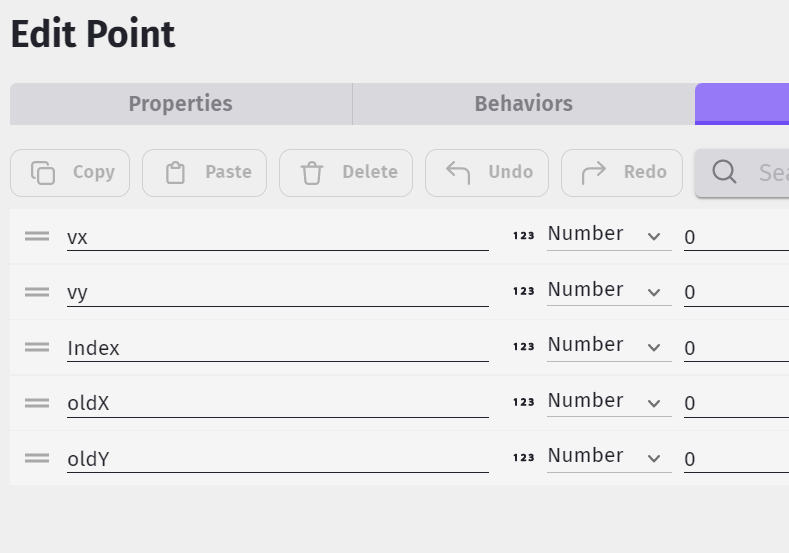This screenshot has height=553, width=789.
Task: Click the Undo arrow icon
Action: (x=458, y=173)
